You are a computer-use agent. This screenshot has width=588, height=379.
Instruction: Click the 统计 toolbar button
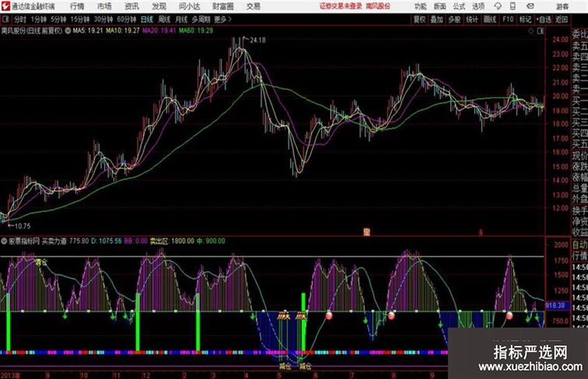pyautogui.click(x=472, y=19)
